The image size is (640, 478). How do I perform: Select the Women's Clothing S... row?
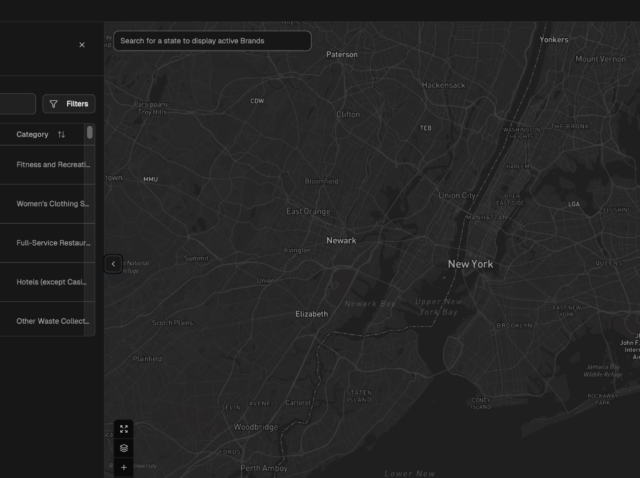(x=47, y=204)
